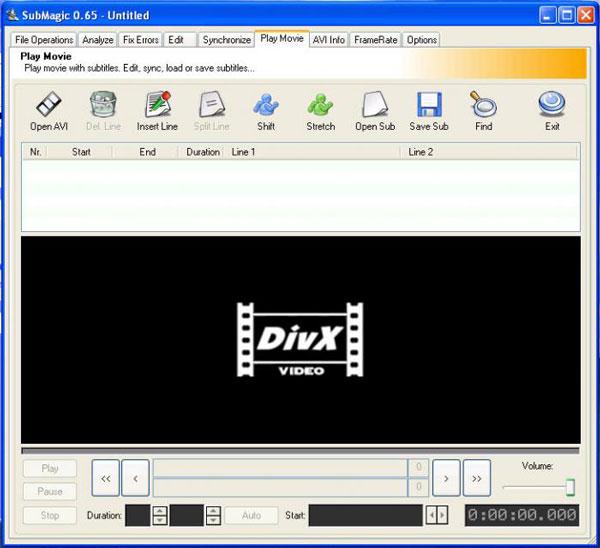The width and height of the screenshot is (600, 548).
Task: Increase the first Duration spinner value
Action: (160, 511)
